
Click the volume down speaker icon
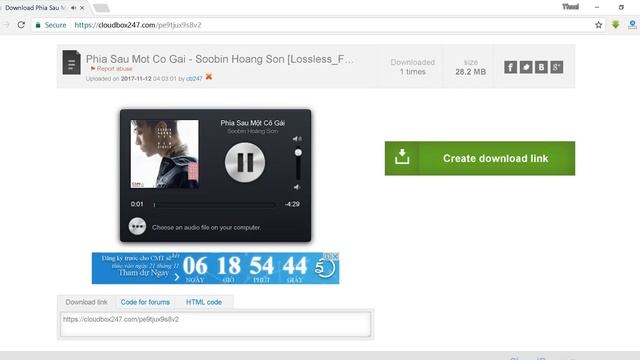(x=297, y=187)
